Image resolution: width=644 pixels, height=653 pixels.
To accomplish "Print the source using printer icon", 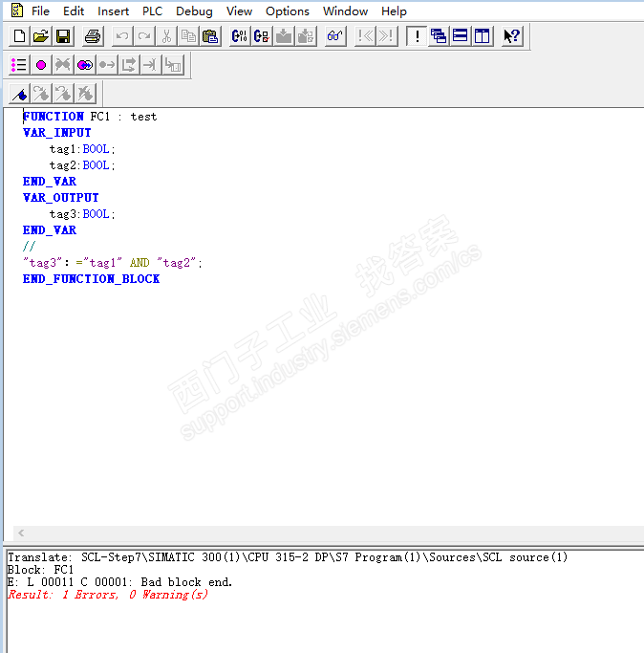I will pyautogui.click(x=93, y=36).
